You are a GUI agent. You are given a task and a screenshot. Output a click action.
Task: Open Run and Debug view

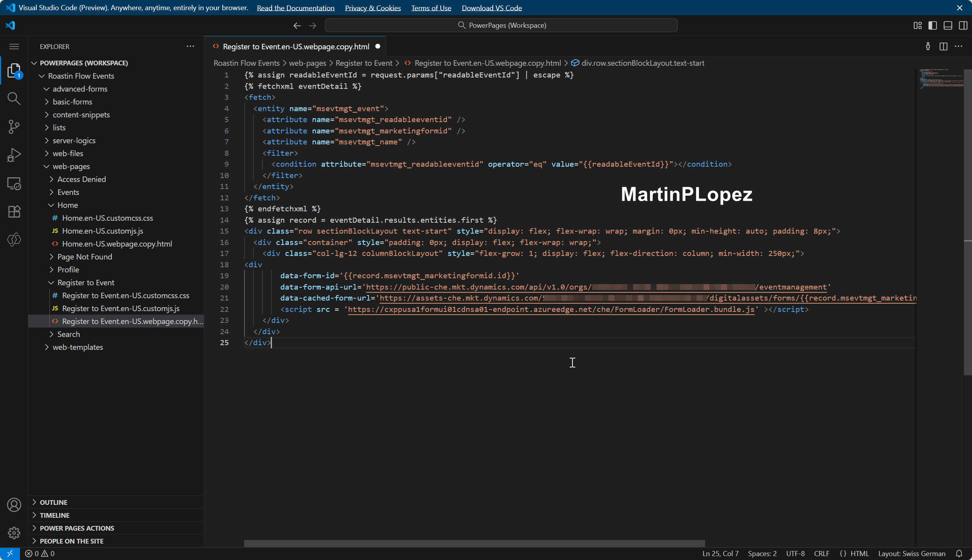click(14, 155)
